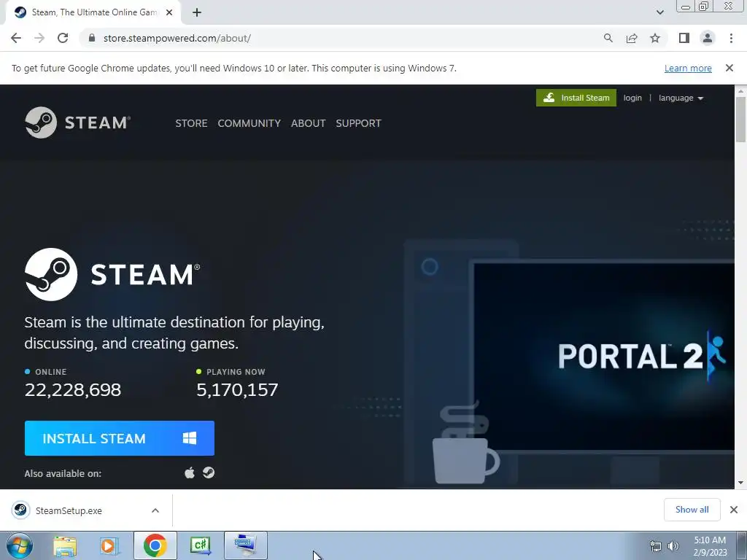The image size is (747, 560).
Task: Select the SteamOS download icon
Action: point(209,472)
